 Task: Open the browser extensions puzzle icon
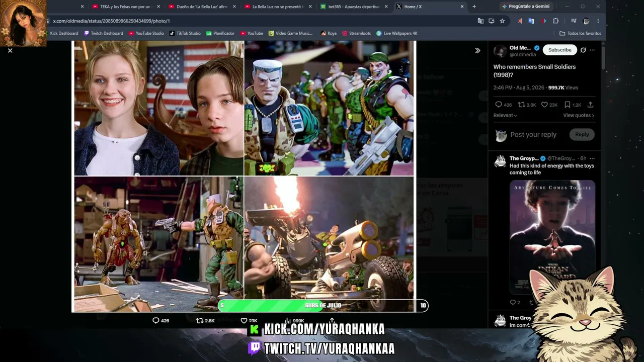point(555,21)
